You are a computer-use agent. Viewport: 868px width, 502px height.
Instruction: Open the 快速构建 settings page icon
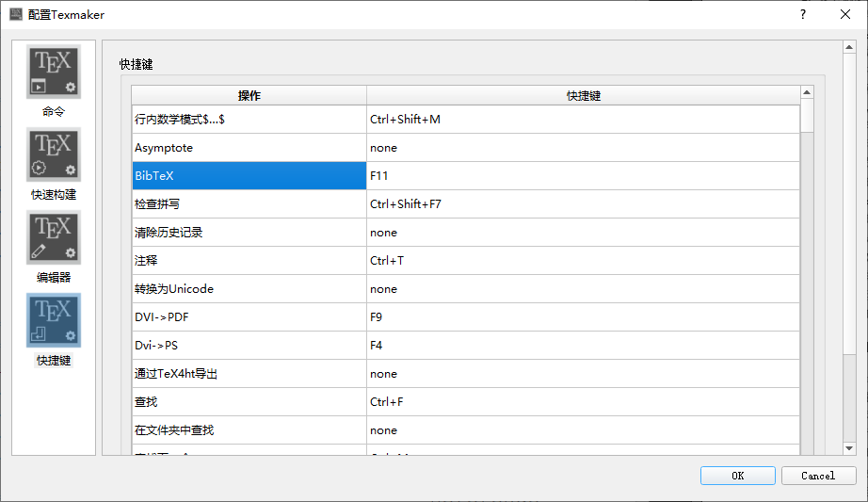(53, 154)
